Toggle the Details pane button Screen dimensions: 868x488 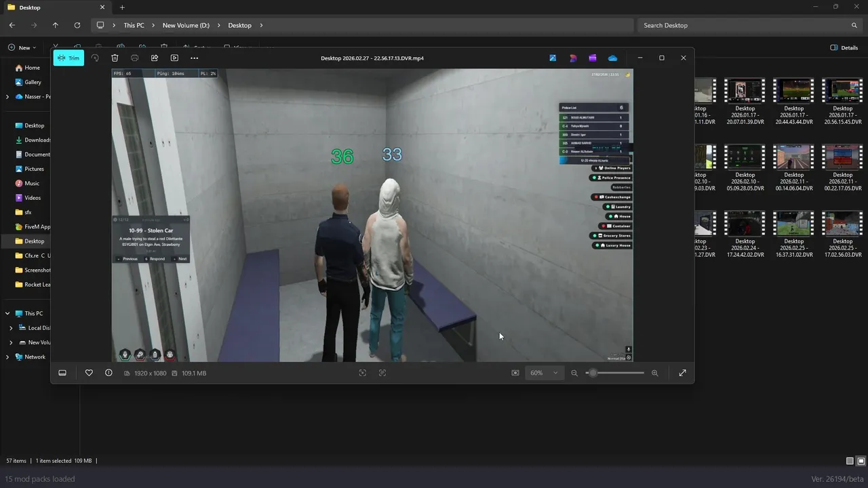[x=844, y=47]
